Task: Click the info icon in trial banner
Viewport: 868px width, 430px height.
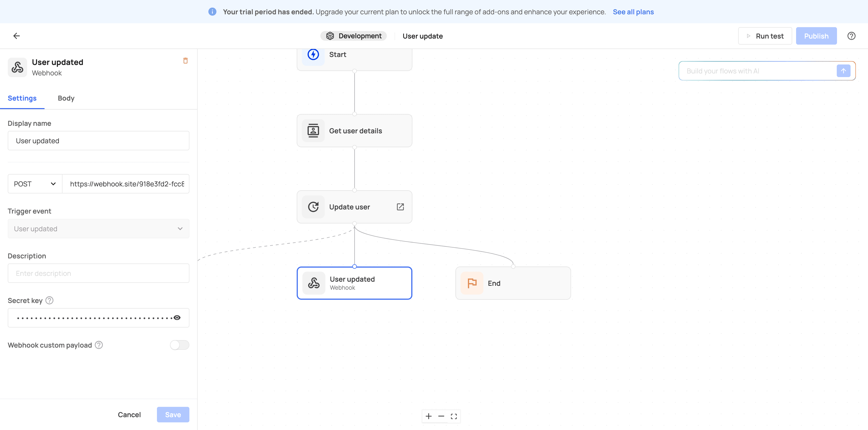Action: 212,12
